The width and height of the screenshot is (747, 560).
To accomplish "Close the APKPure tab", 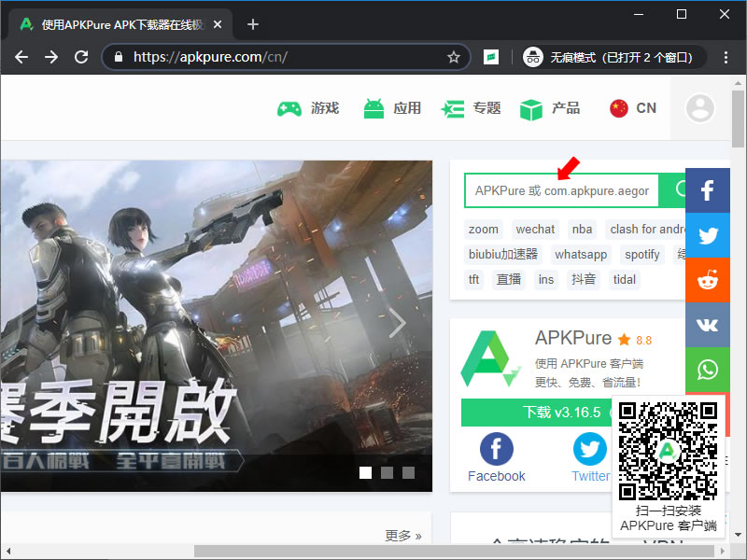I will click(x=218, y=24).
